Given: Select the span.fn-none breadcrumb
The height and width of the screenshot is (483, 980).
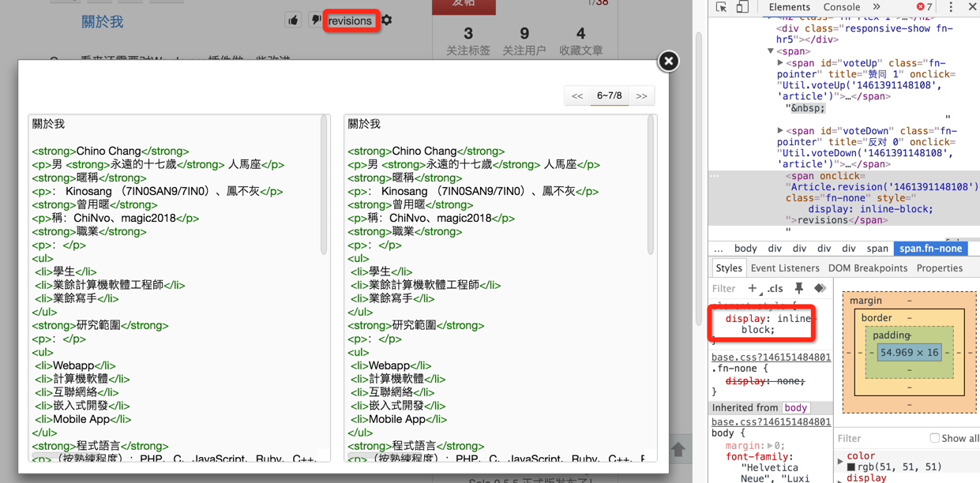Looking at the screenshot, I should click(930, 249).
